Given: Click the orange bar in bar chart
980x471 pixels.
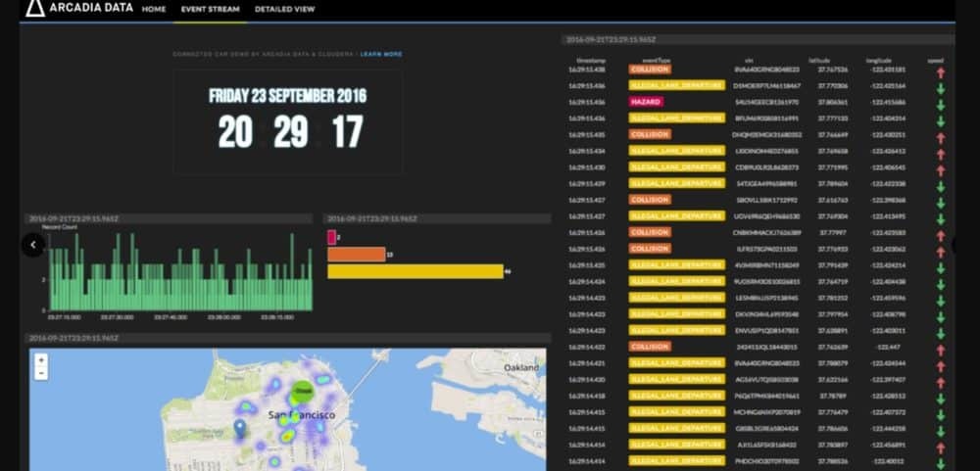Looking at the screenshot, I should tap(356, 255).
